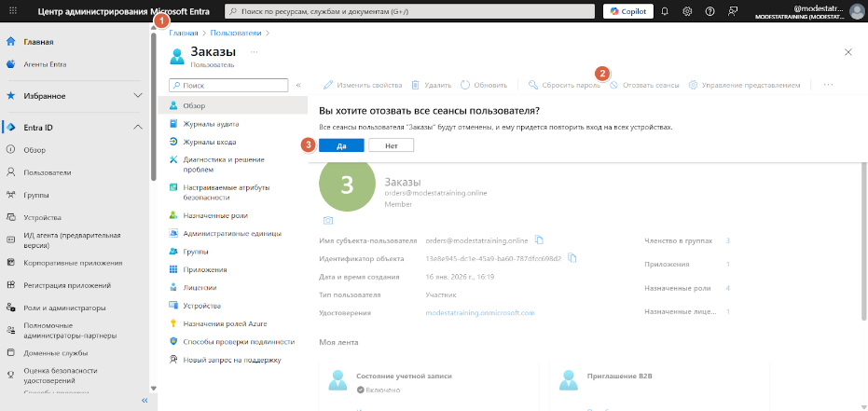Close the Заказы user pane
The image size is (868, 411).
(848, 52)
